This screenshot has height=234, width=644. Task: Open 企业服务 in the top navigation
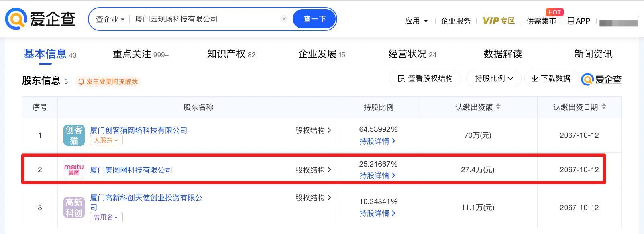pos(456,21)
